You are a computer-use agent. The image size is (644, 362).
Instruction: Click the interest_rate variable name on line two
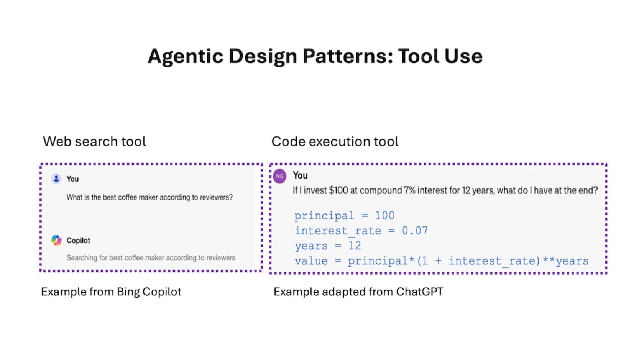tap(338, 231)
